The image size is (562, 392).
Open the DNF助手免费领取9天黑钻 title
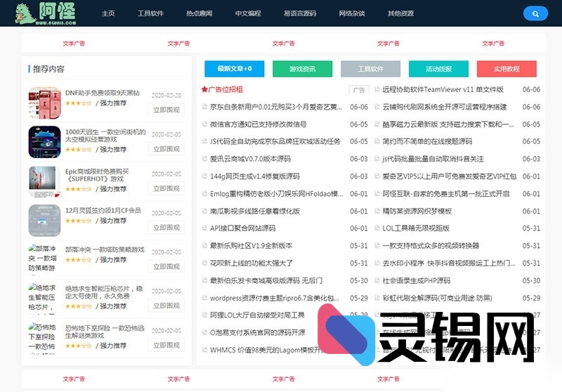point(103,93)
